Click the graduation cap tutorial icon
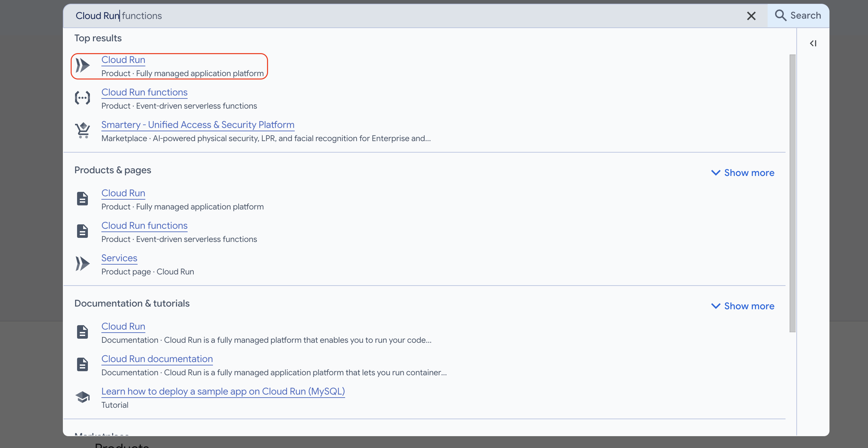Viewport: 868px width, 448px height. 82,397
